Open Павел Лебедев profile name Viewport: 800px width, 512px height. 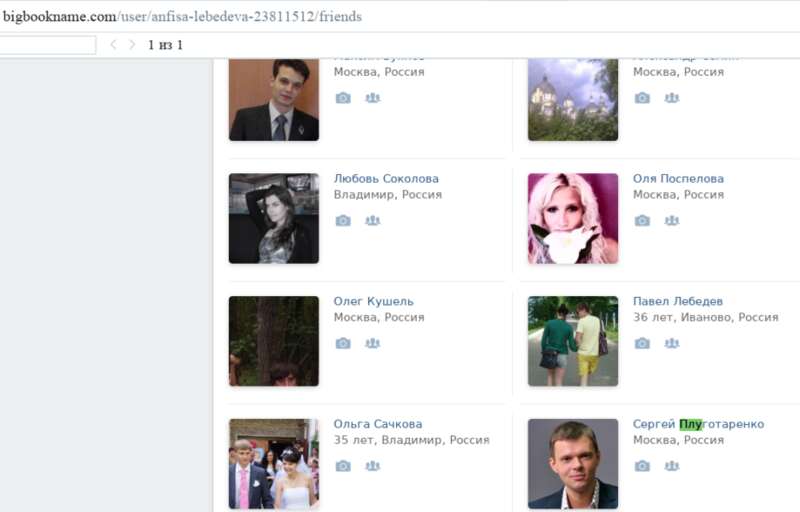point(677,301)
